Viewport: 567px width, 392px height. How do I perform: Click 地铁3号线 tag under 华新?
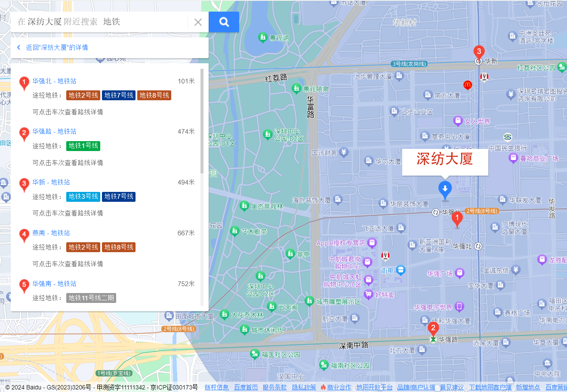pos(83,197)
